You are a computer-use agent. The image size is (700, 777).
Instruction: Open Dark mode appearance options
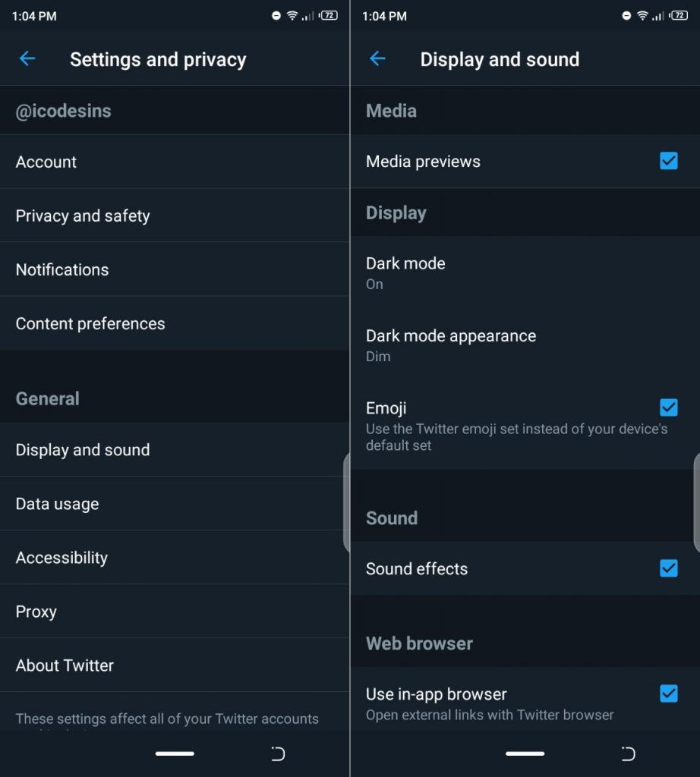(525, 345)
